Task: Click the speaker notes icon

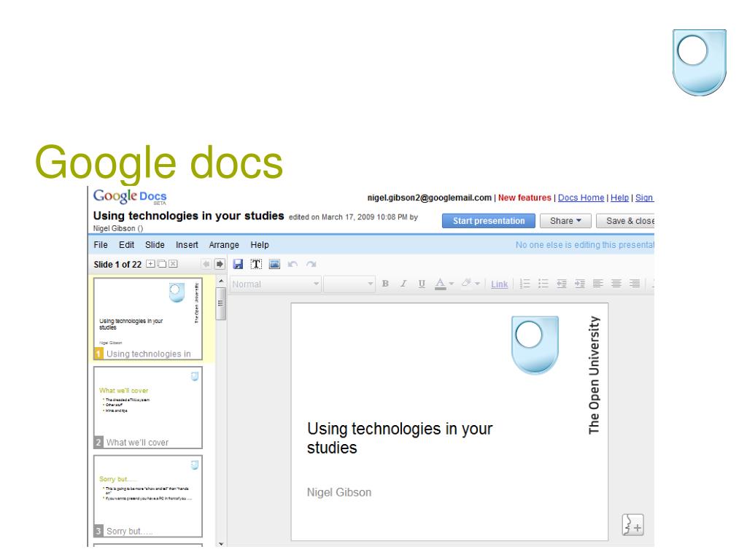Action: click(x=633, y=525)
